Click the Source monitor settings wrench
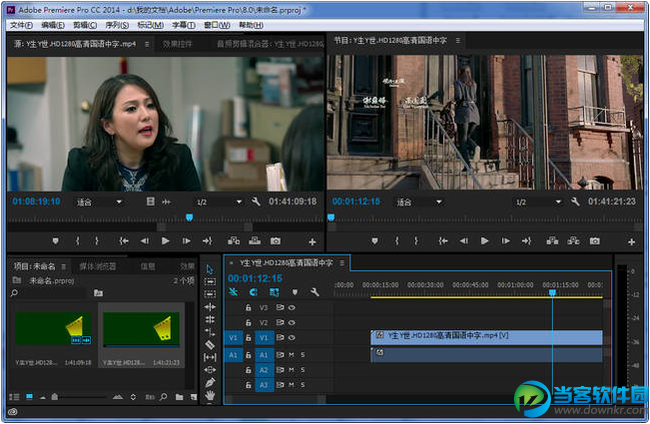This screenshot has width=650, height=424. [x=254, y=201]
